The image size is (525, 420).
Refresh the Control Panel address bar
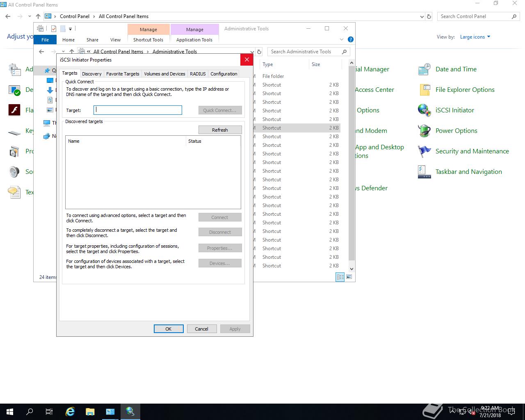point(429,16)
